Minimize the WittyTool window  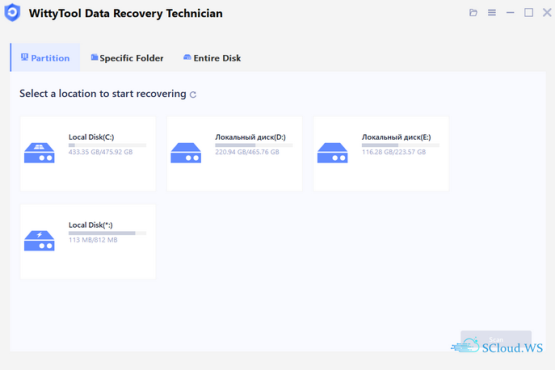[510, 13]
